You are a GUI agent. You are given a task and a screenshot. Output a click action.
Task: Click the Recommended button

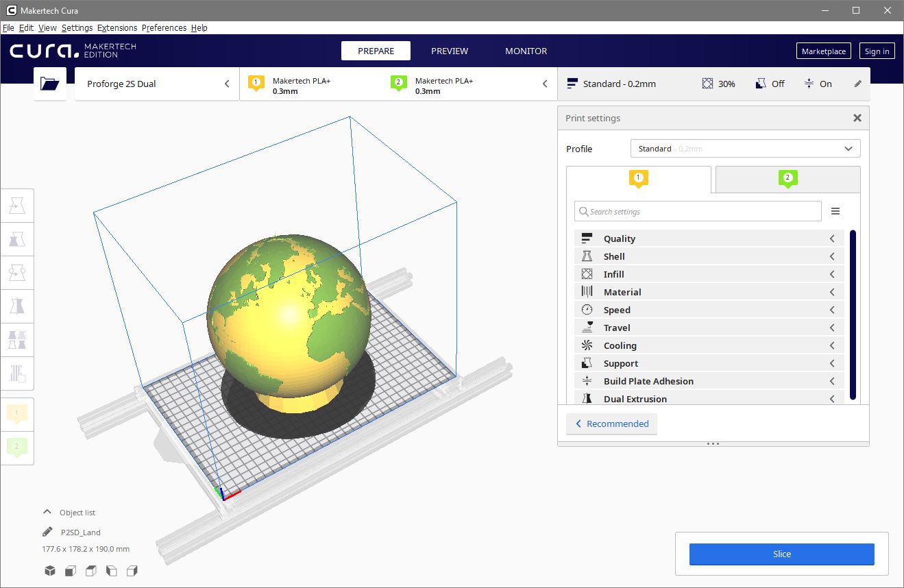pyautogui.click(x=611, y=424)
